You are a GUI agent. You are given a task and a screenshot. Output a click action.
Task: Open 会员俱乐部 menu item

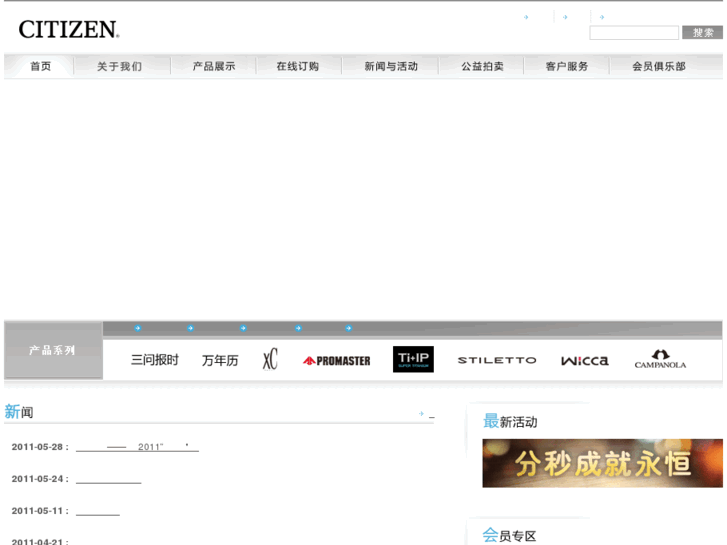659,66
